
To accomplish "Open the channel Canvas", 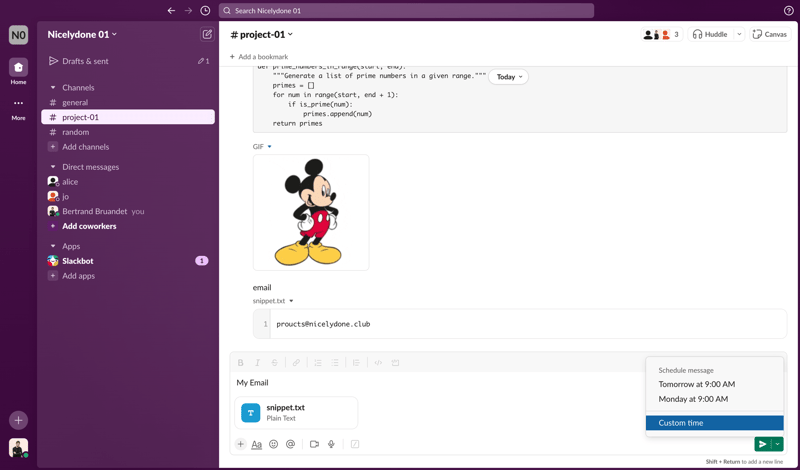I will [x=770, y=34].
